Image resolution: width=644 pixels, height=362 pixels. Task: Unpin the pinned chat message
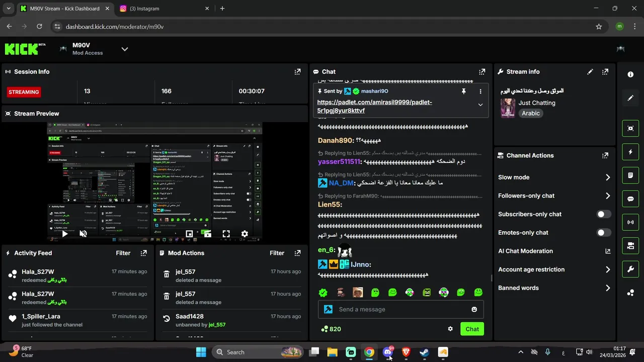coord(464,91)
